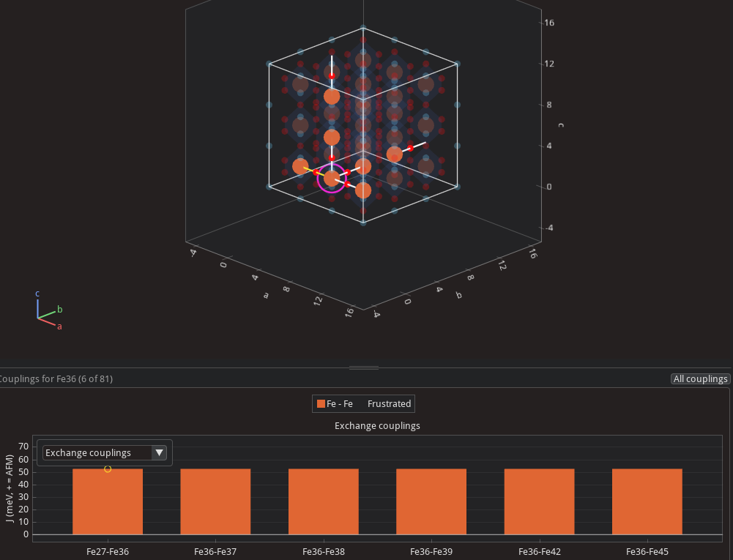Select the Fe36-Fe37 bar
733x560 pixels.
point(215,501)
